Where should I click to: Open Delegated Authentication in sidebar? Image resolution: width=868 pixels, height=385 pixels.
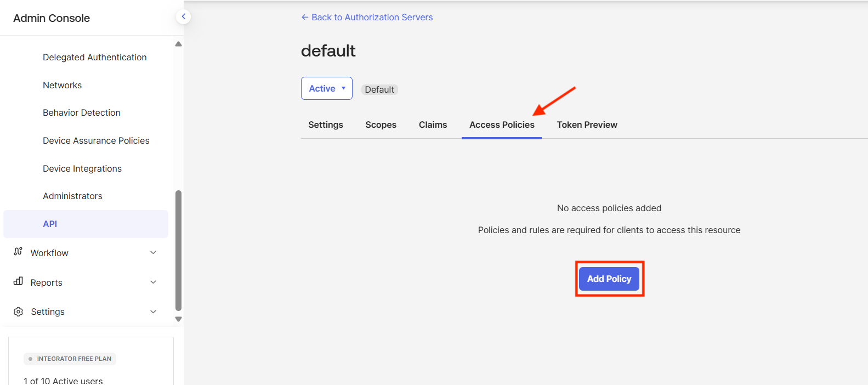click(x=94, y=57)
